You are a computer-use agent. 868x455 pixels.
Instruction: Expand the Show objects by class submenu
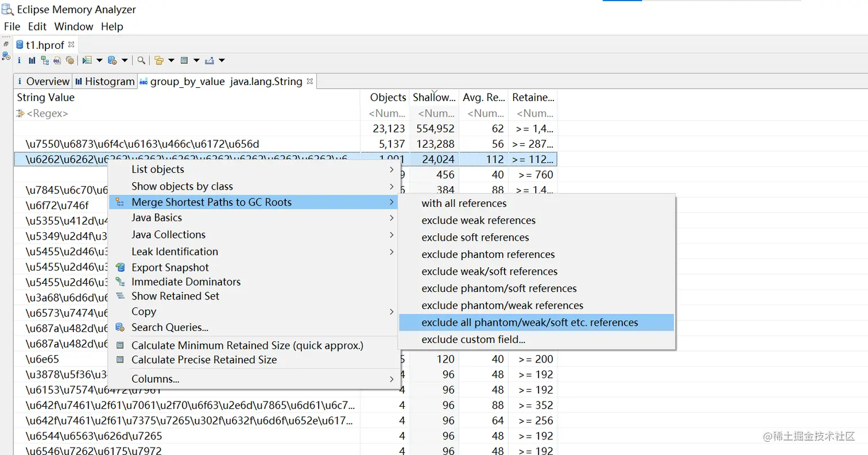click(x=254, y=186)
